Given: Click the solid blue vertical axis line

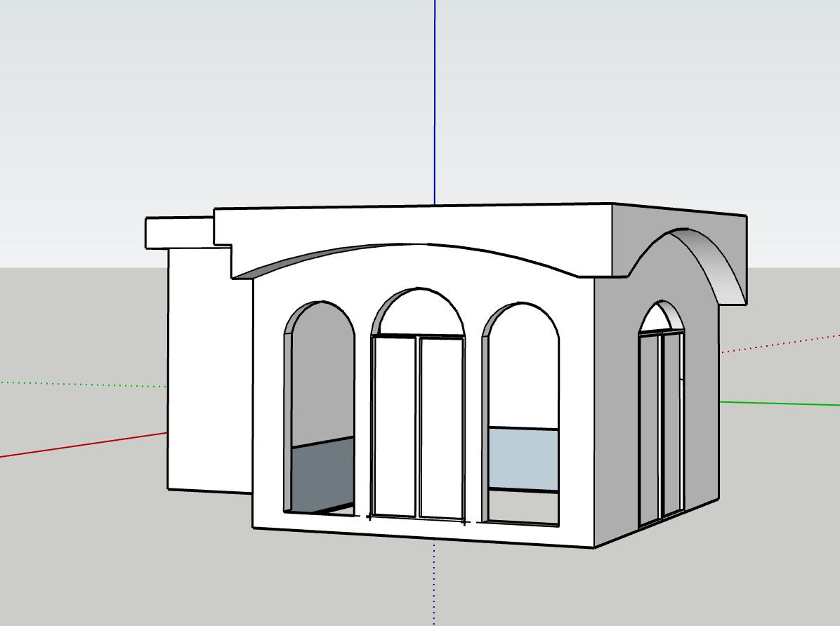Looking at the screenshot, I should tap(435, 105).
